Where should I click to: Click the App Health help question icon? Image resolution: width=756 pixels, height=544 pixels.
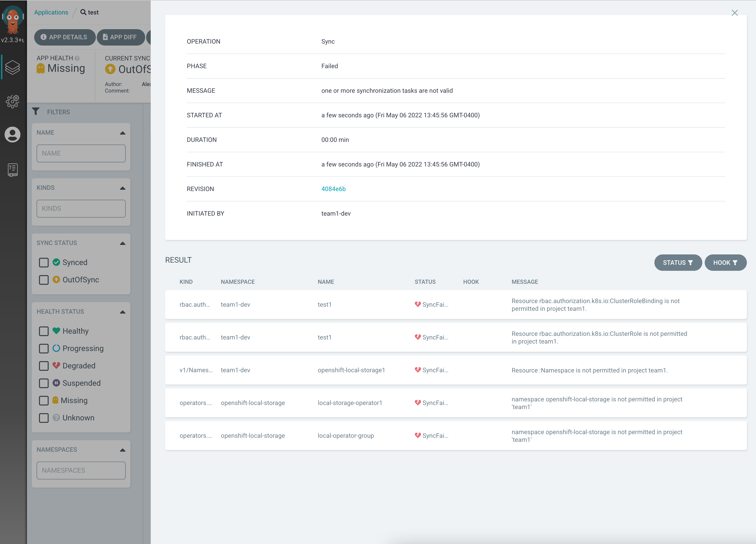(x=77, y=58)
